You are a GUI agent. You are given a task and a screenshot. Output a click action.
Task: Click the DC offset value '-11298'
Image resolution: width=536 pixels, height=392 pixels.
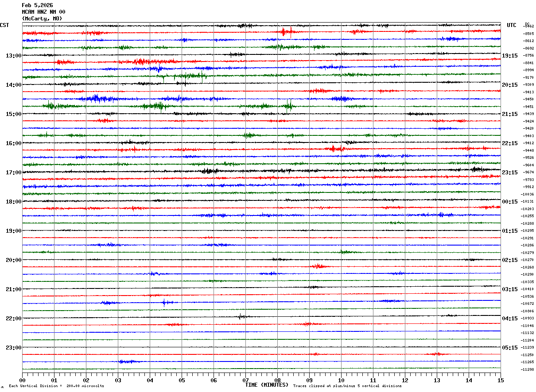tap(528, 369)
